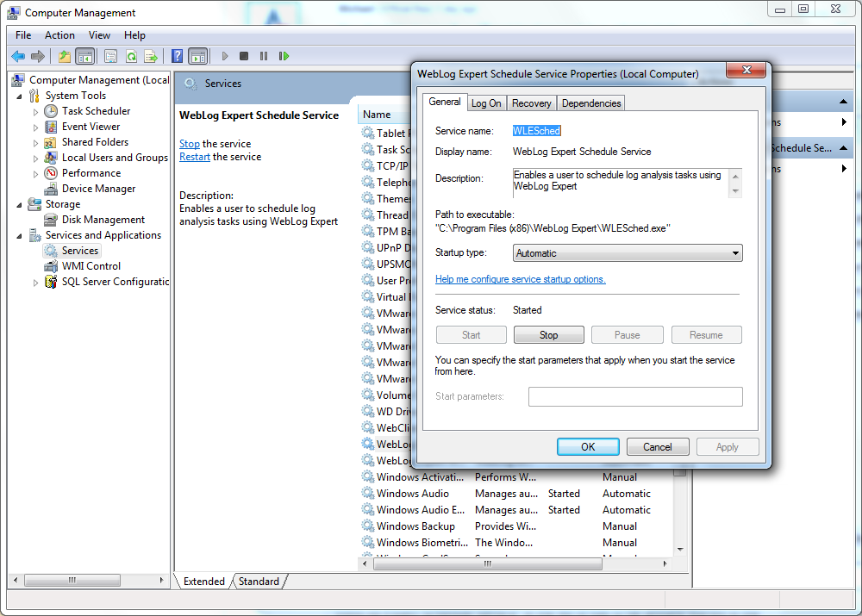
Task: Click the Service name field WLESched
Action: (536, 131)
